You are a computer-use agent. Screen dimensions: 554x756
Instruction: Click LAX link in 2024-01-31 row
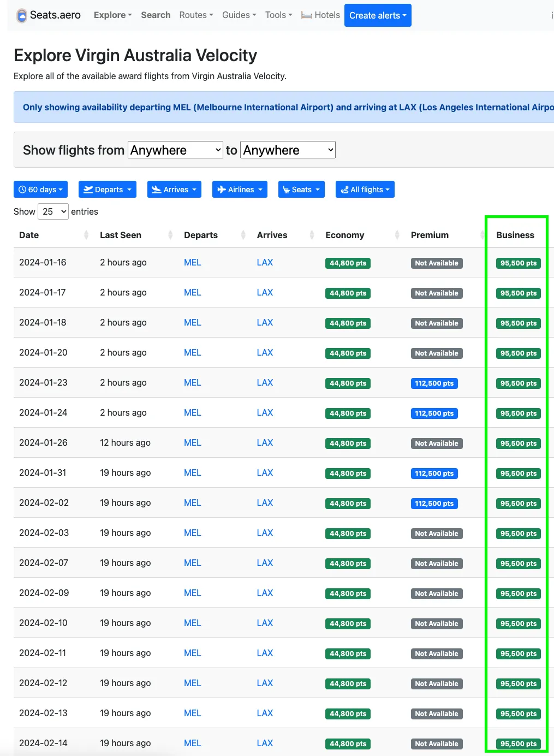(x=265, y=473)
